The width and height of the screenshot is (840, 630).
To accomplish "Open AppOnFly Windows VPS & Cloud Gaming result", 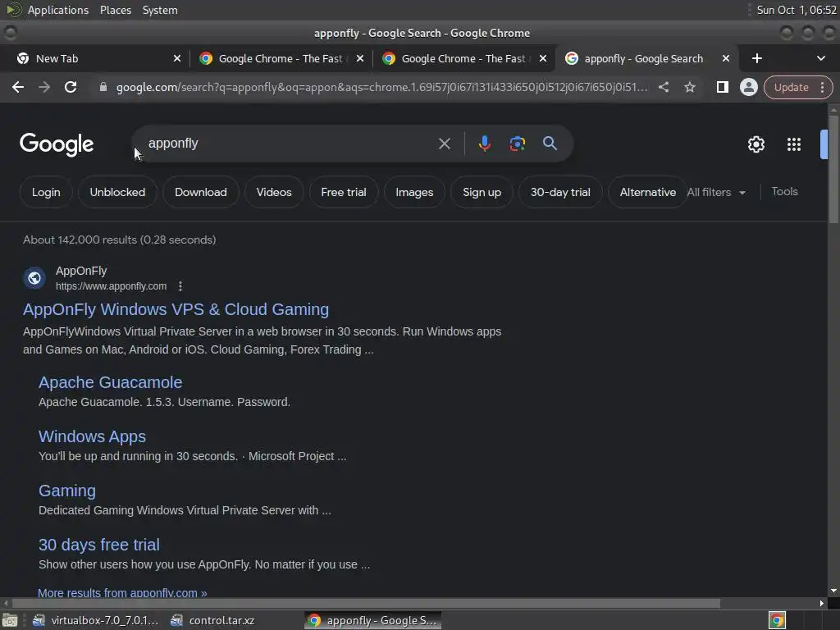I will click(176, 309).
